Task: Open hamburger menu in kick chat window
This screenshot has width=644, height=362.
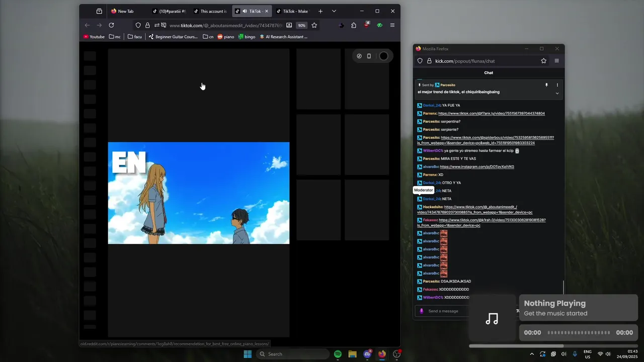Action: 556,61
